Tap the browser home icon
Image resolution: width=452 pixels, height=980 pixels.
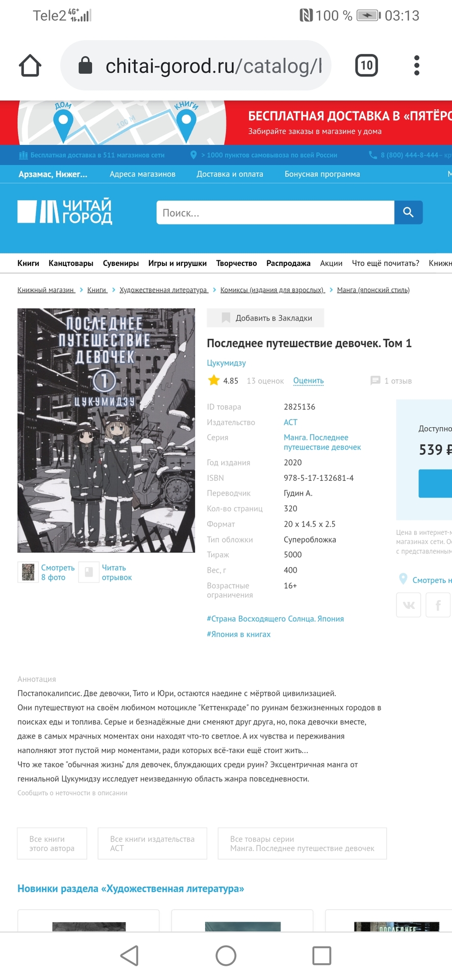tap(30, 65)
